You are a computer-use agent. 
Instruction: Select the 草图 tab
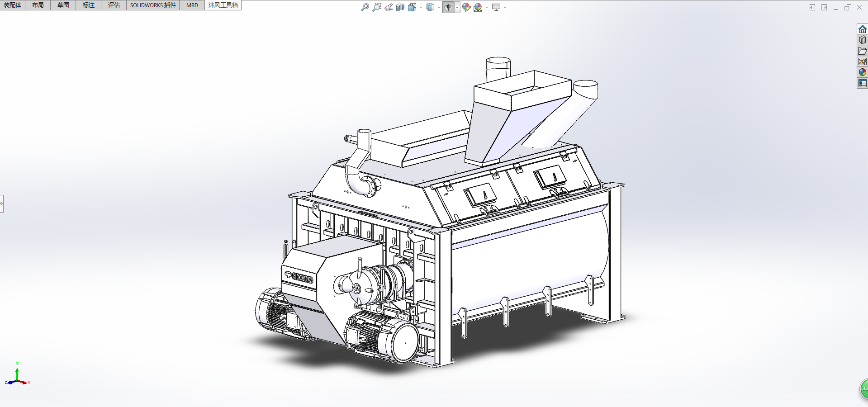(63, 5)
